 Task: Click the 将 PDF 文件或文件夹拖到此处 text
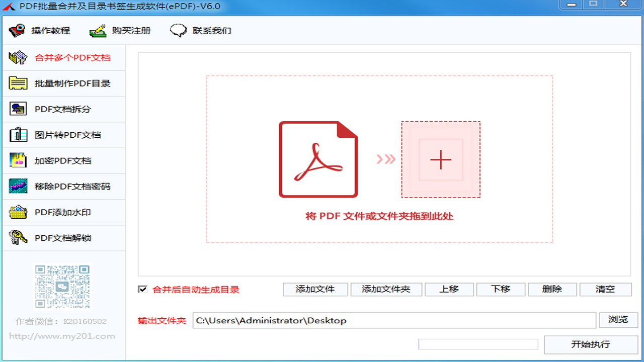coord(379,216)
